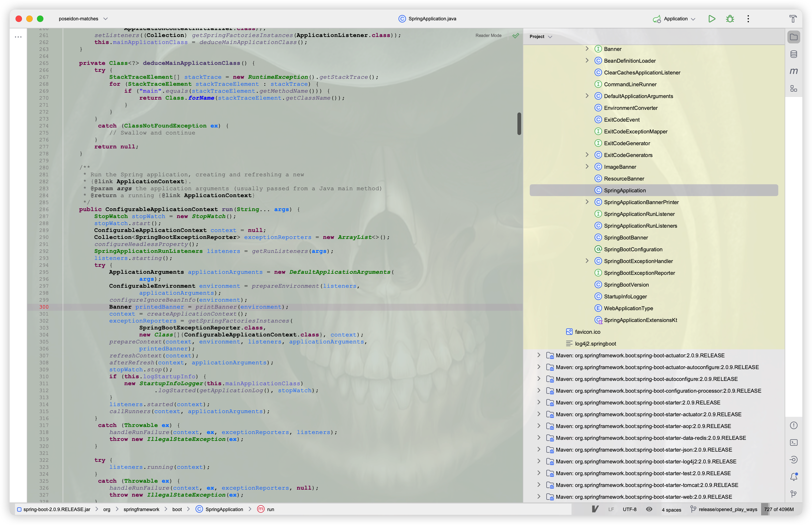The image size is (812, 525).
Task: Click the favicon.ico file icon
Action: click(569, 332)
